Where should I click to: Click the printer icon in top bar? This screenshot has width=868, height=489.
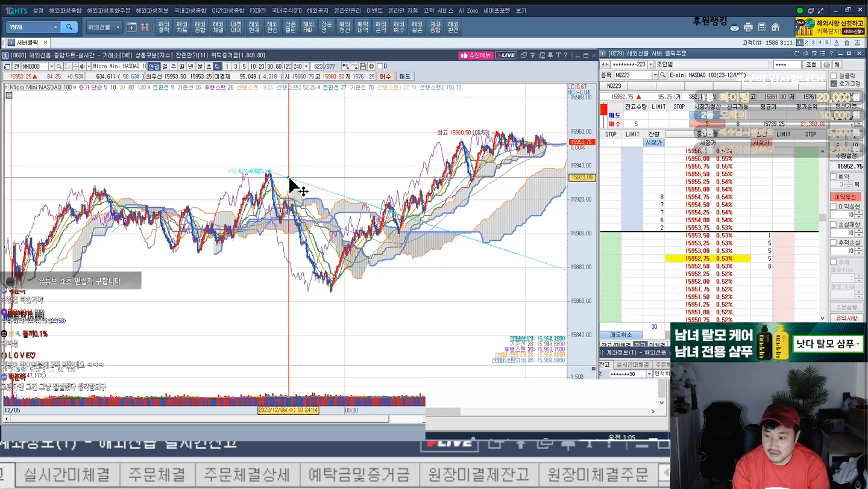click(x=748, y=27)
